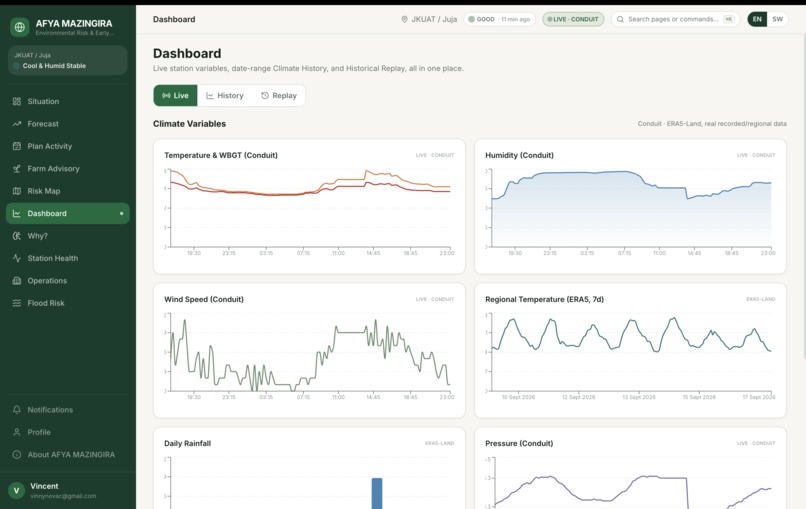Click the Humidity (Conduit) chart
Image resolution: width=806 pixels, height=509 pixels.
(x=630, y=208)
